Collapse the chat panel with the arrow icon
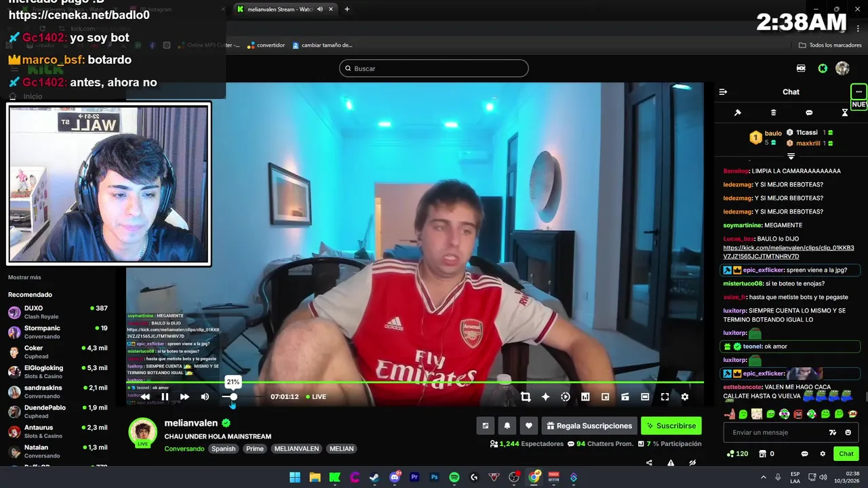868x488 pixels. (723, 91)
